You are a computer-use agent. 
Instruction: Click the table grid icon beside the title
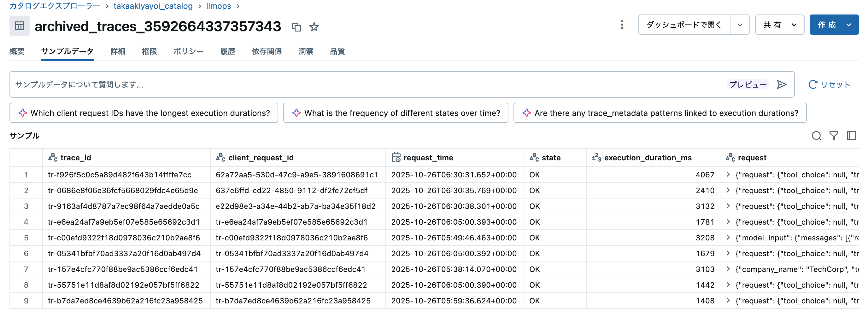click(x=19, y=26)
